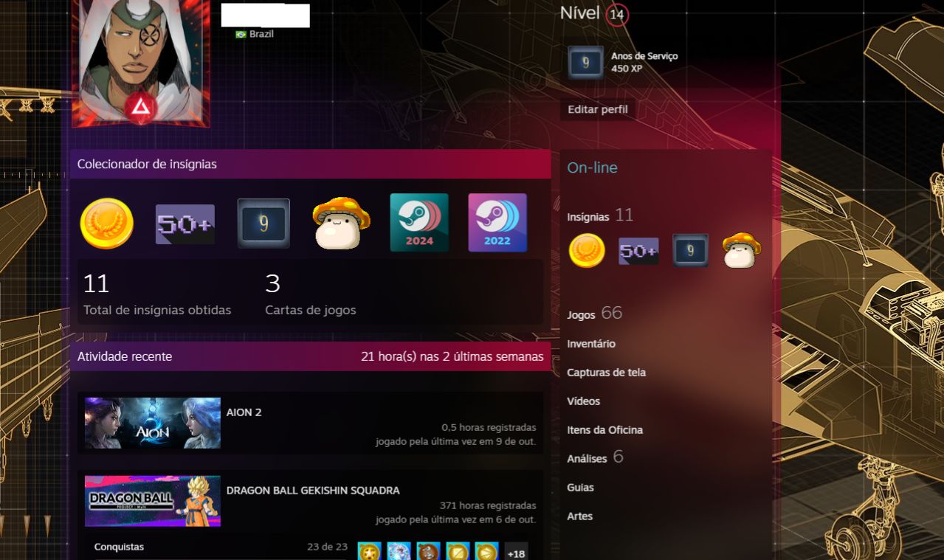Open the Dragon Ball game banner
The image size is (944, 560).
153,501
